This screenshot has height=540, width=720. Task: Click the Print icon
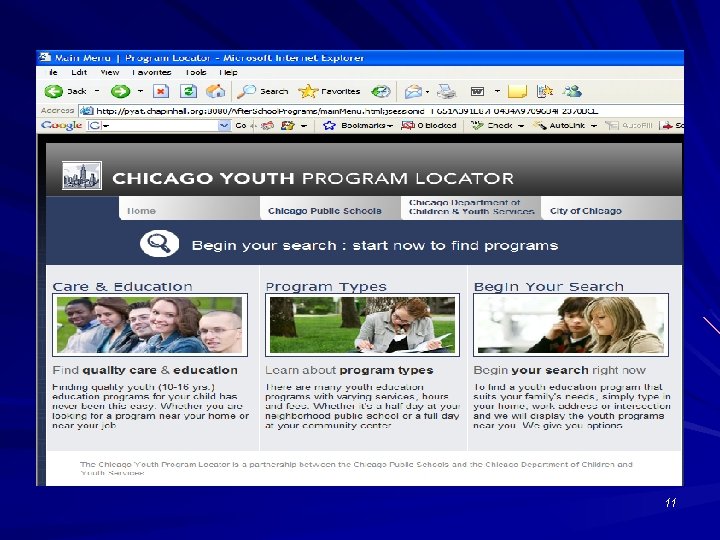click(446, 91)
